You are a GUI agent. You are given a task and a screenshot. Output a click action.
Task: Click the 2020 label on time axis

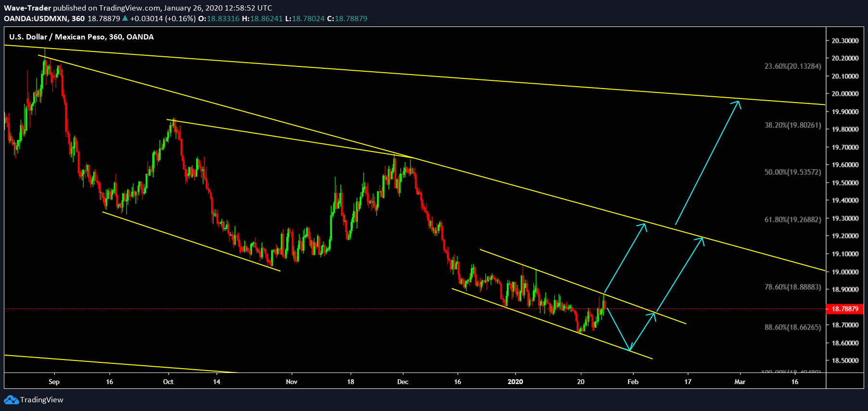[x=516, y=382]
